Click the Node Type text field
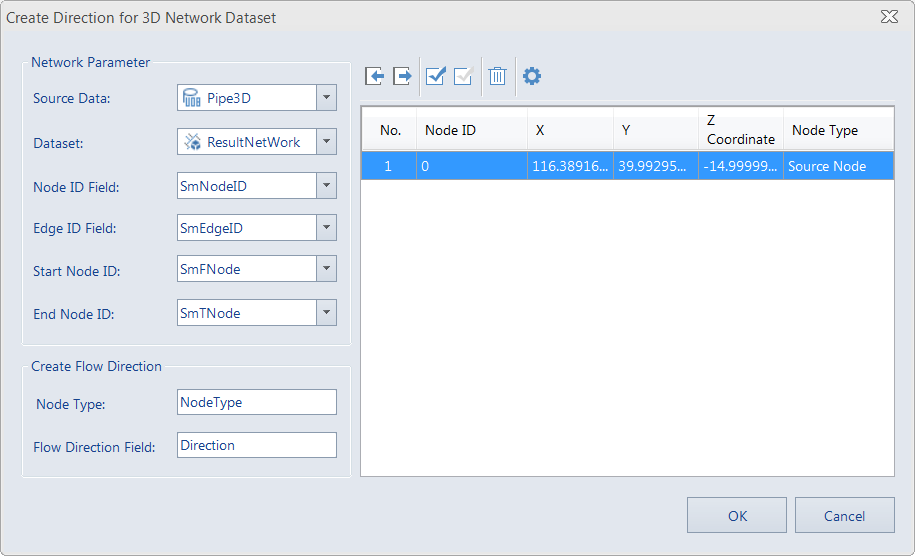 pos(256,402)
